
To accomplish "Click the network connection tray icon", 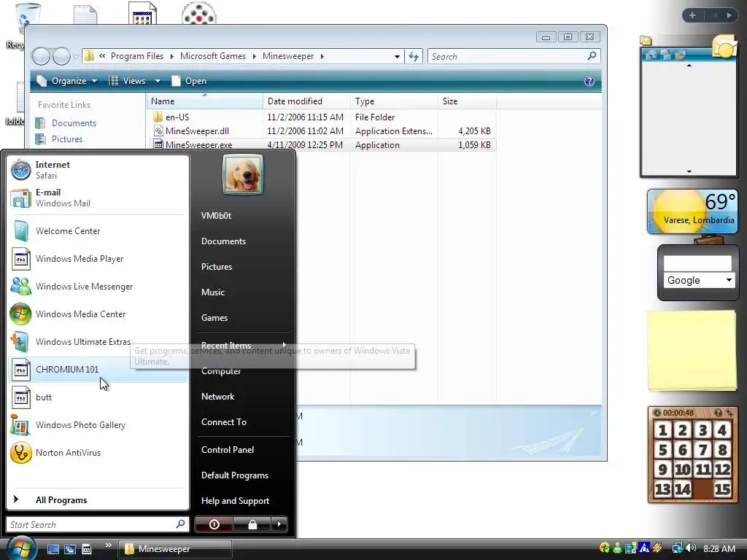I will (677, 548).
